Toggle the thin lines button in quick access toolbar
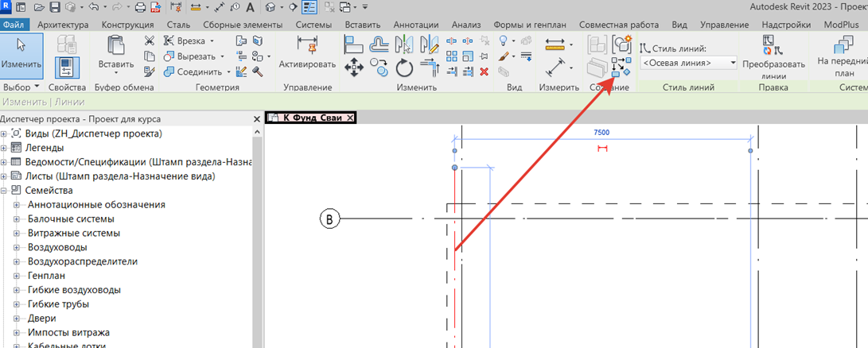The width and height of the screenshot is (868, 348). (x=309, y=7)
